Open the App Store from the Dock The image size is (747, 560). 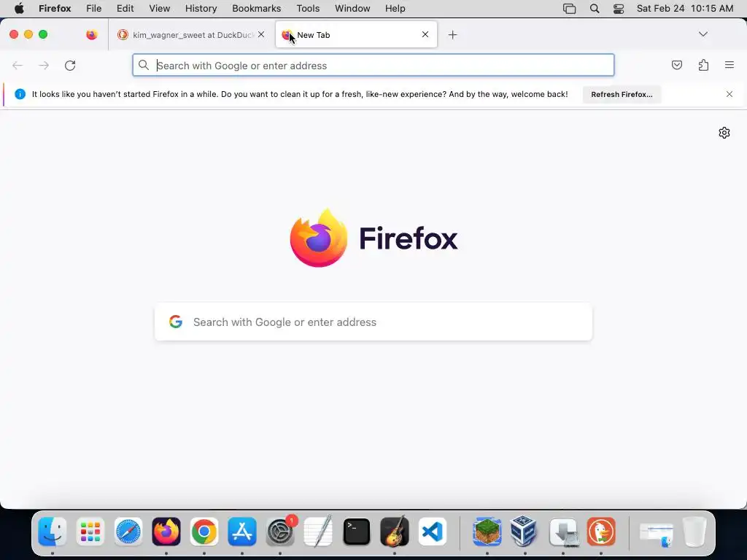tap(242, 532)
